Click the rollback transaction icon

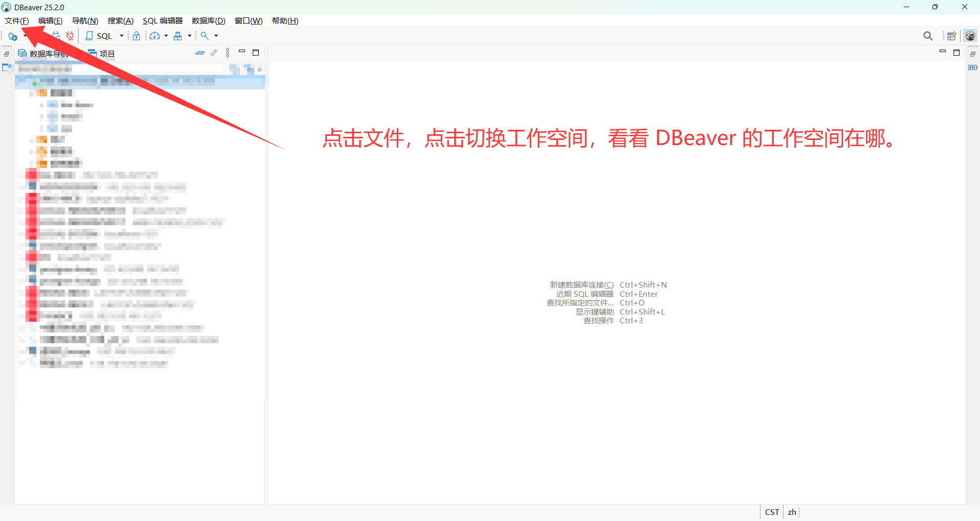click(69, 36)
